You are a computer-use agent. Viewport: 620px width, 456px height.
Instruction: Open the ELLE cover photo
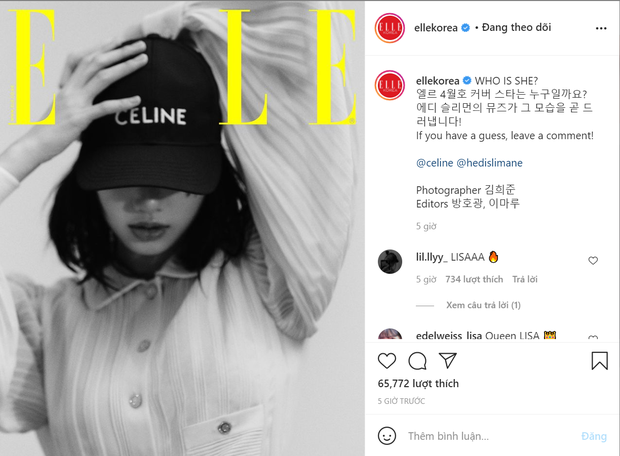point(182,228)
